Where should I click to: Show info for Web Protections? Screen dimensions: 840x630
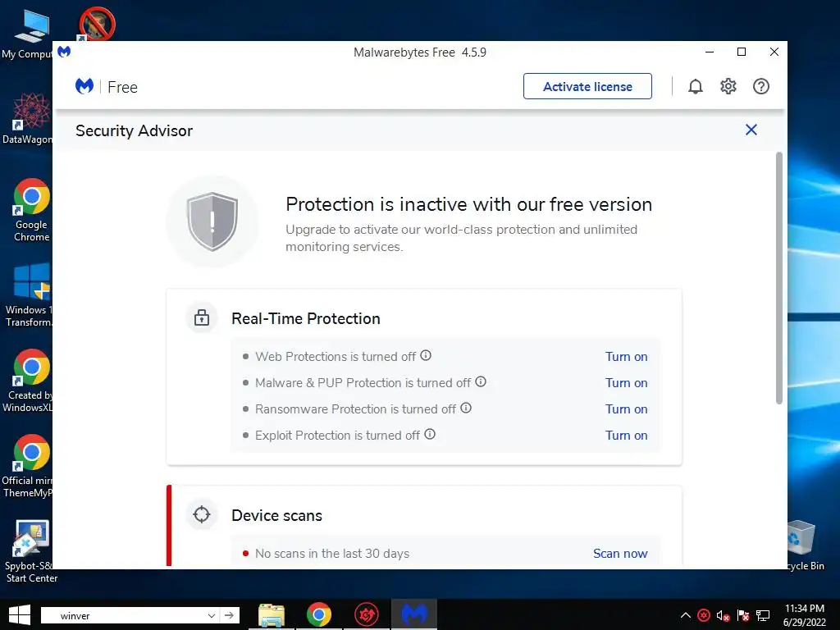click(x=426, y=355)
